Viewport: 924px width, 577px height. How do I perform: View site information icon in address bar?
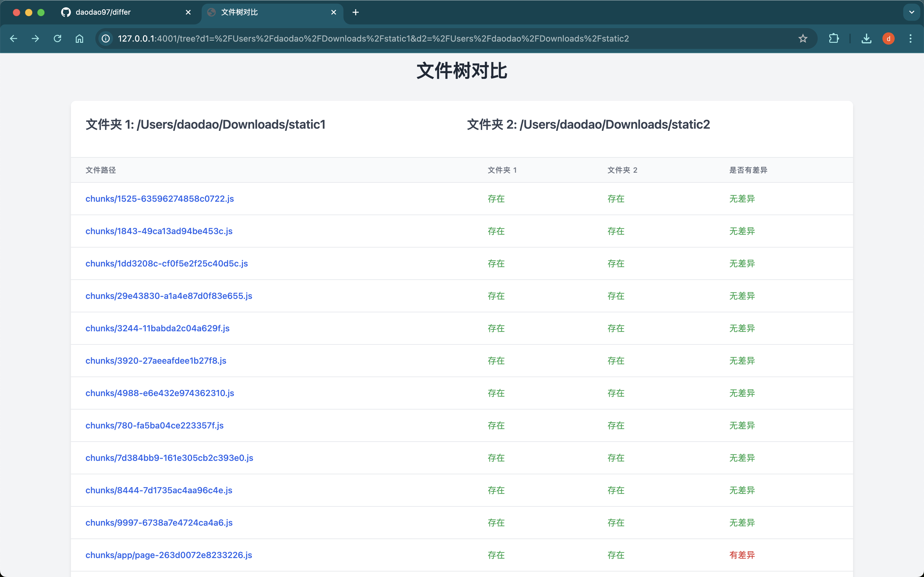[106, 39]
